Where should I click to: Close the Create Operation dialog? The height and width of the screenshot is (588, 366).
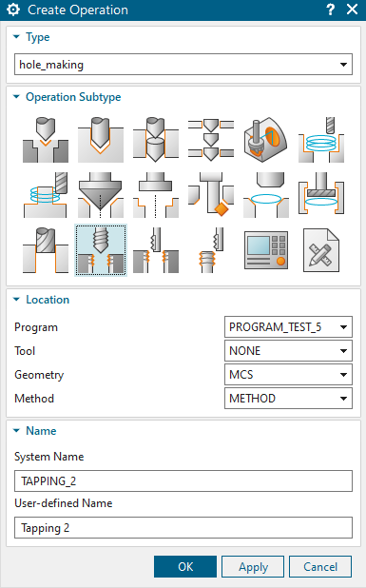pyautogui.click(x=352, y=10)
